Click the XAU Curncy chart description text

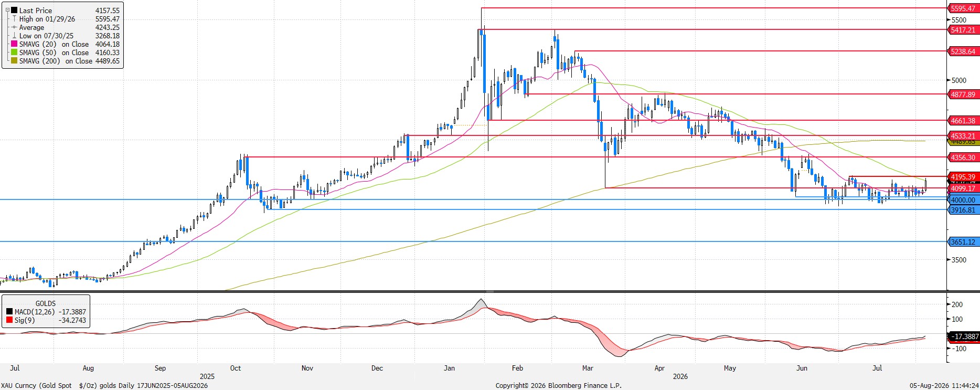click(104, 385)
